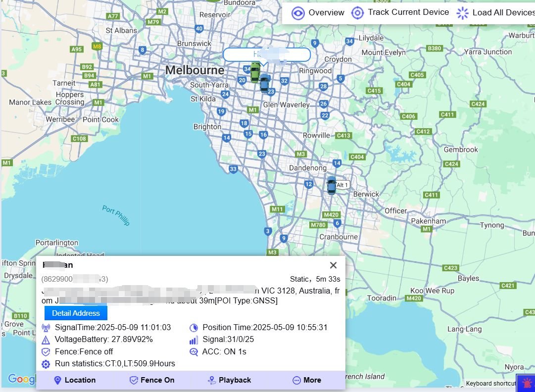The image size is (535, 392).
Task: Click the Google logo on the map
Action: coord(21,379)
